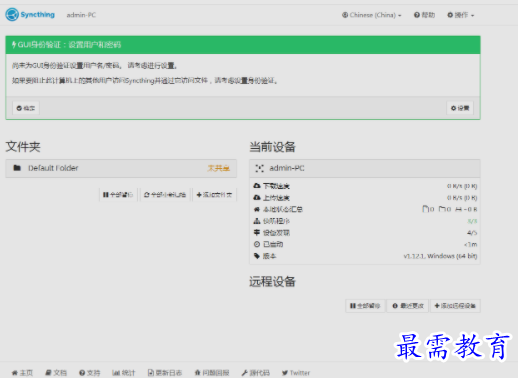Expand the Default Folder panel
The width and height of the screenshot is (518, 378).
click(x=121, y=168)
